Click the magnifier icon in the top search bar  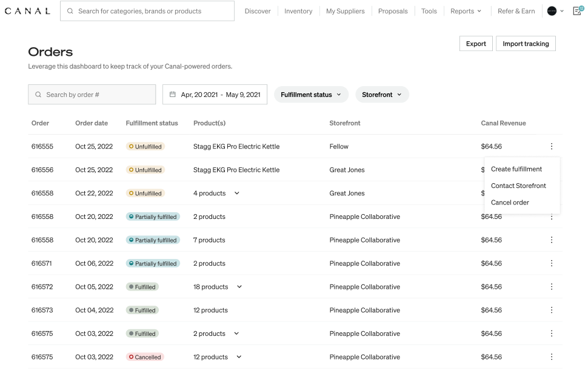pyautogui.click(x=70, y=11)
